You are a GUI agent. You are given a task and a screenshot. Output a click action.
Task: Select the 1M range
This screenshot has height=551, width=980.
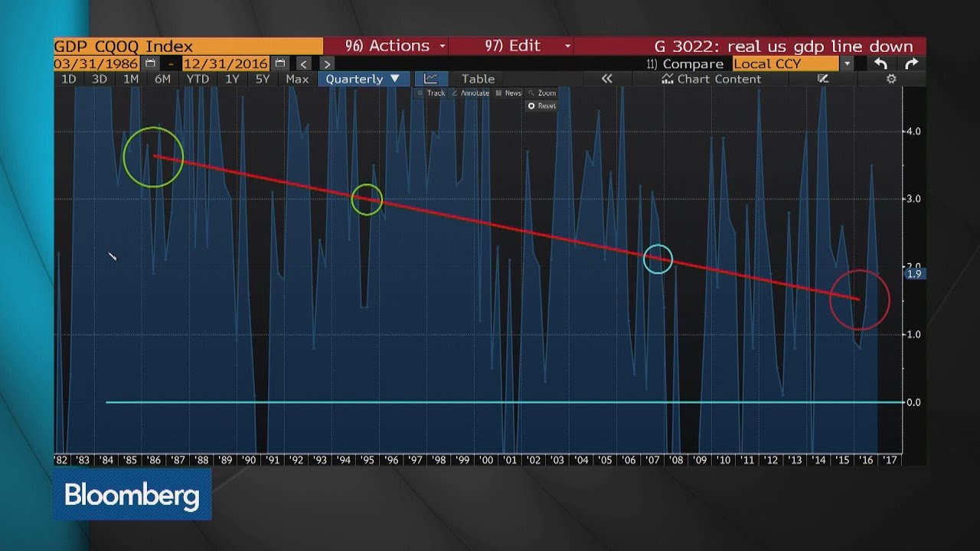pos(130,79)
